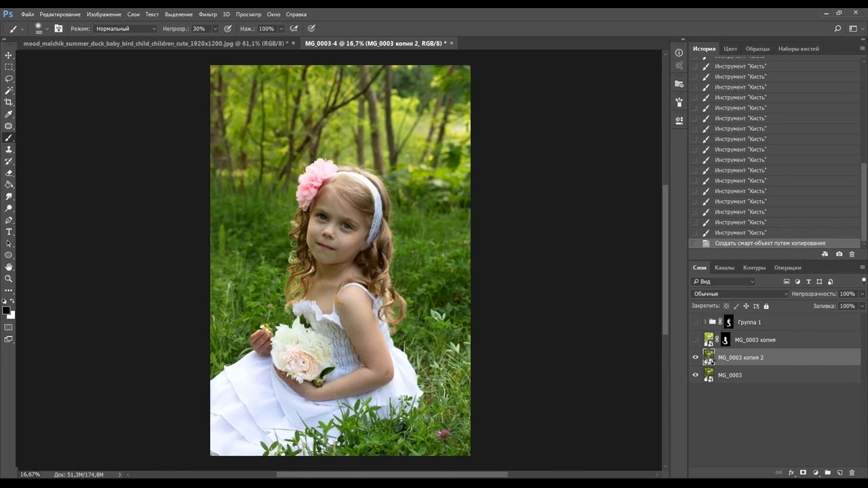Open the Файл menu
Screen dimensions: 868x488
coord(27,14)
